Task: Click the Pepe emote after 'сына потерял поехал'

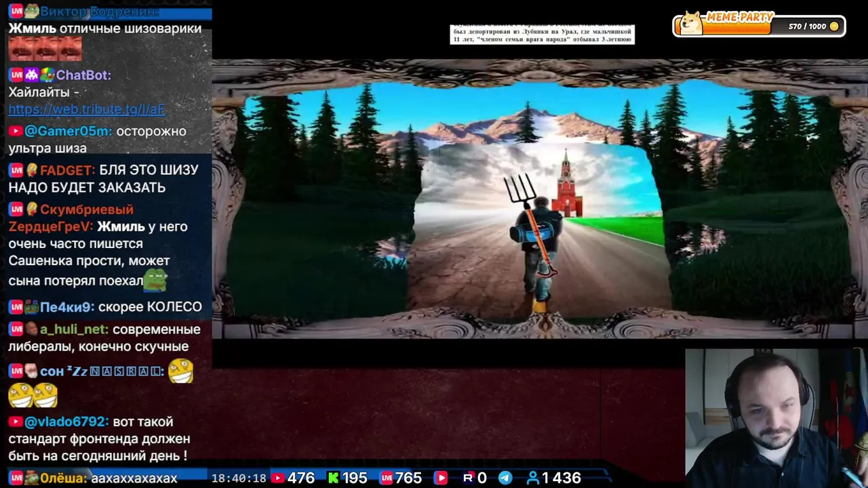Action: pos(155,279)
